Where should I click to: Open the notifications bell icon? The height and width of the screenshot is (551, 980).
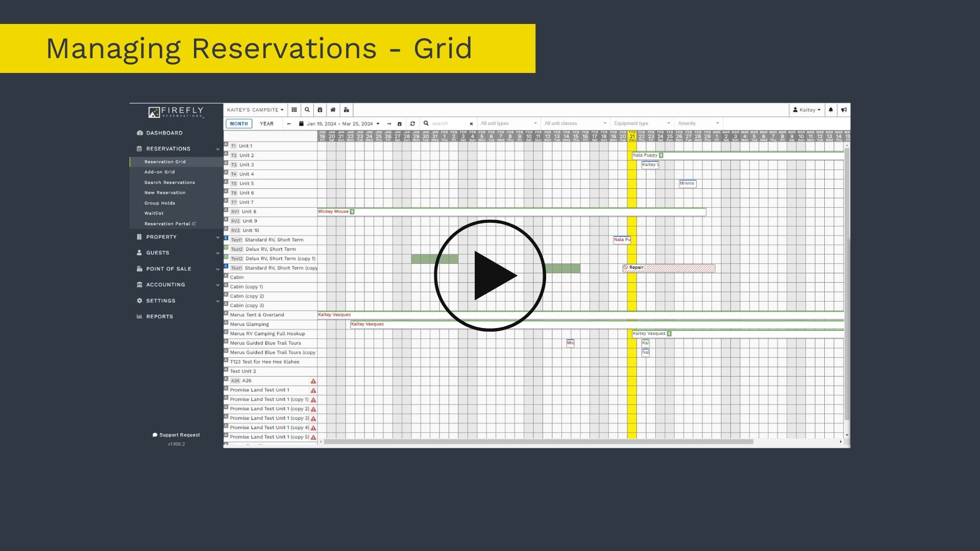830,110
